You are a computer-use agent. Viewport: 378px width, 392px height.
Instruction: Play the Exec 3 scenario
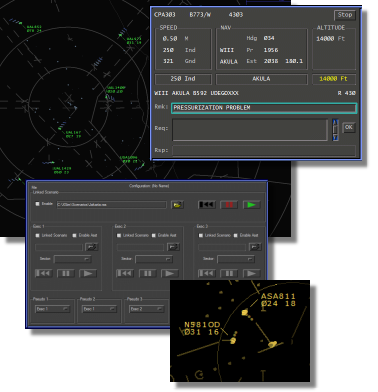pyautogui.click(x=251, y=273)
